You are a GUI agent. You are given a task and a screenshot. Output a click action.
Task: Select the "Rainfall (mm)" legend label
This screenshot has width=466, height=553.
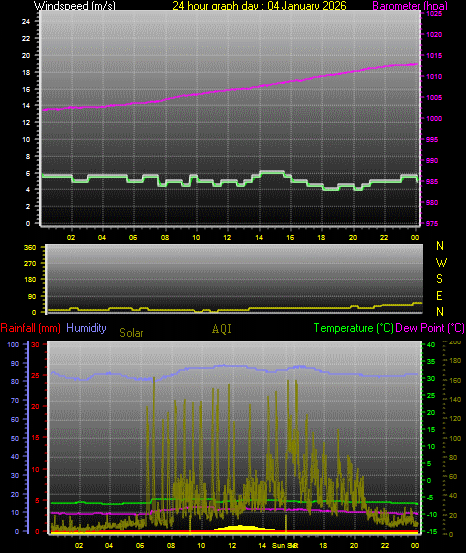30,328
